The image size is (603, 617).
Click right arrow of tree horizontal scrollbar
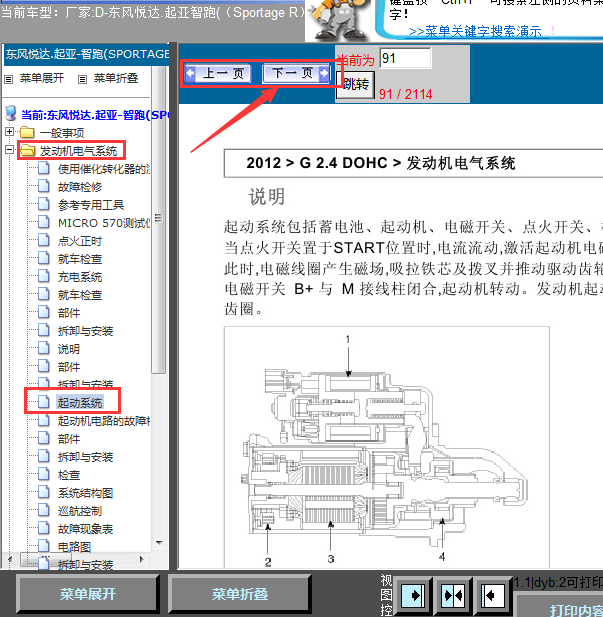click(x=142, y=559)
